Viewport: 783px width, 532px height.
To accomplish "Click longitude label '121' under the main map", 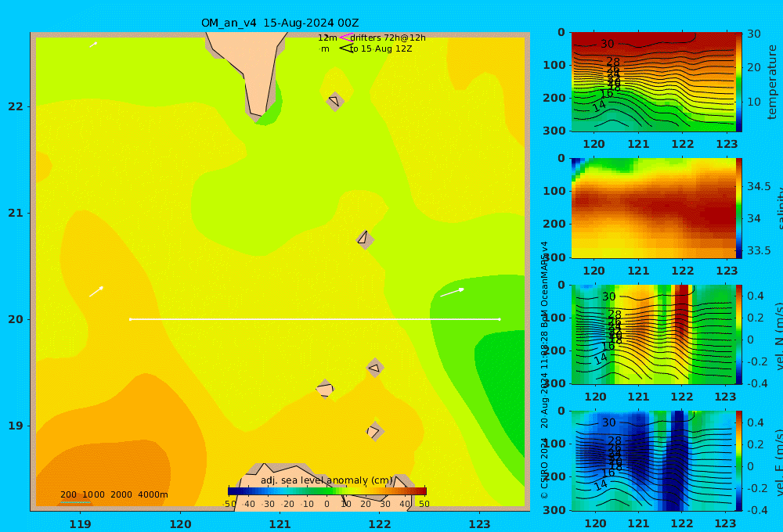I will point(280,524).
